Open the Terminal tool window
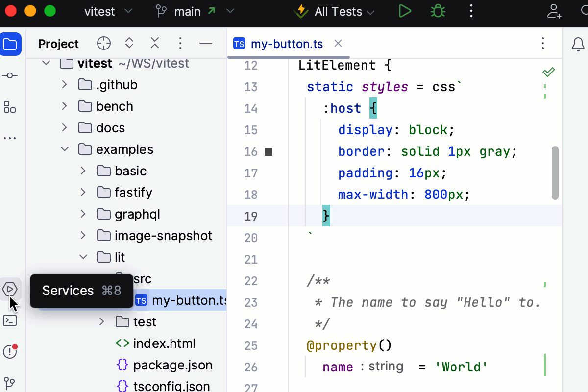The height and width of the screenshot is (392, 588). (11, 320)
